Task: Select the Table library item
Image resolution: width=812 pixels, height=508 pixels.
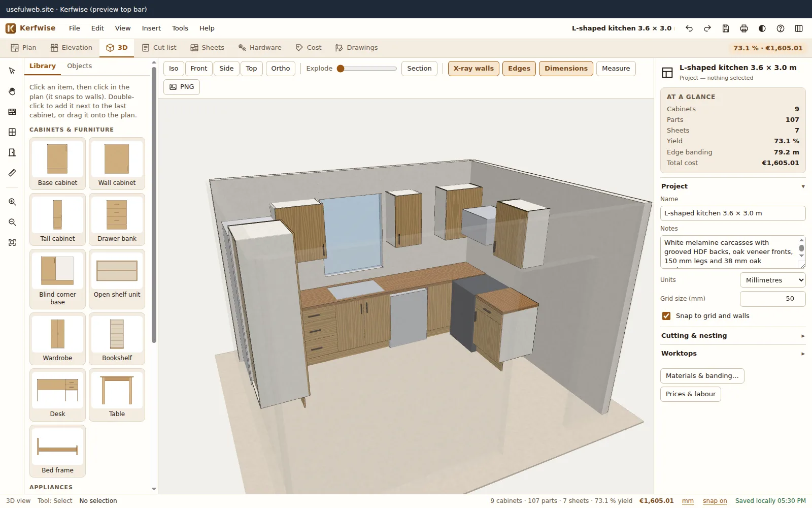Action: pos(117,395)
